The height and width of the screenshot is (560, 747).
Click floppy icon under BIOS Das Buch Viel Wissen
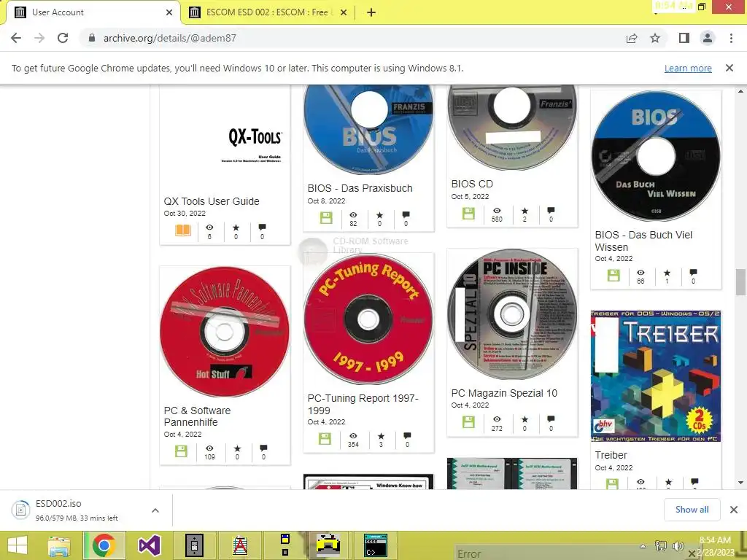click(614, 275)
